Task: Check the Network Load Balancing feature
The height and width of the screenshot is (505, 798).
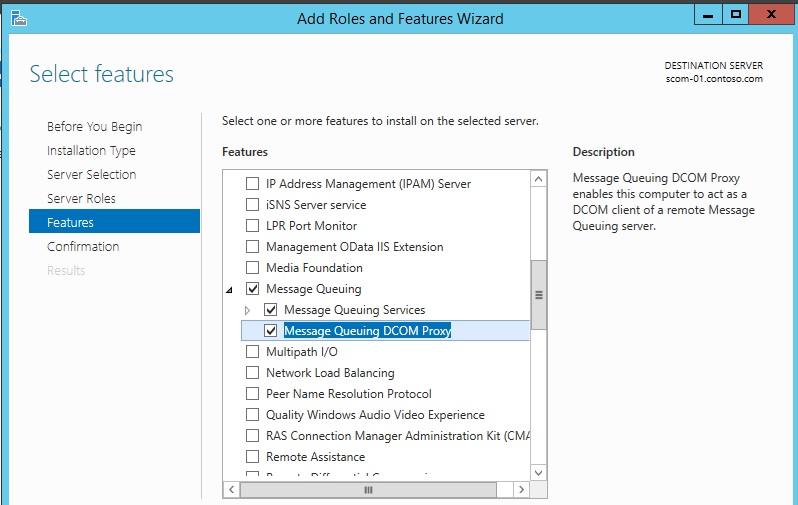Action: (x=253, y=373)
